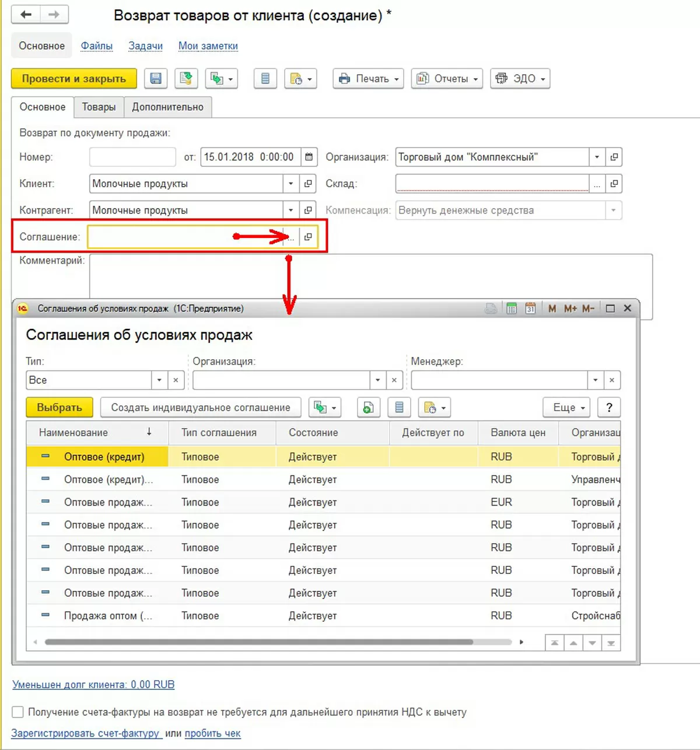Open the calculator icon in dialog title bar

(x=512, y=309)
